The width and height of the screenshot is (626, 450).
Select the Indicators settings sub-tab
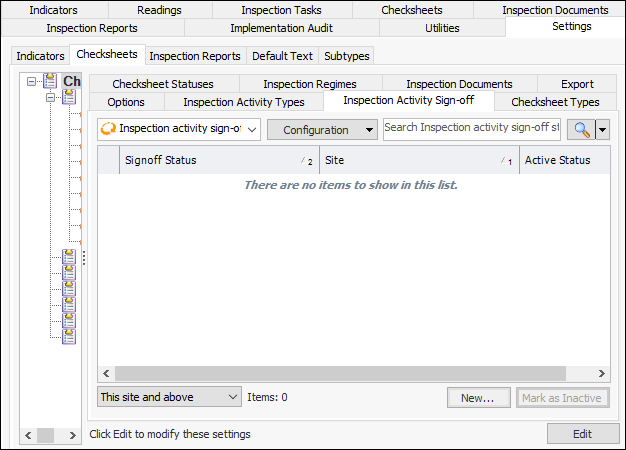(x=40, y=56)
